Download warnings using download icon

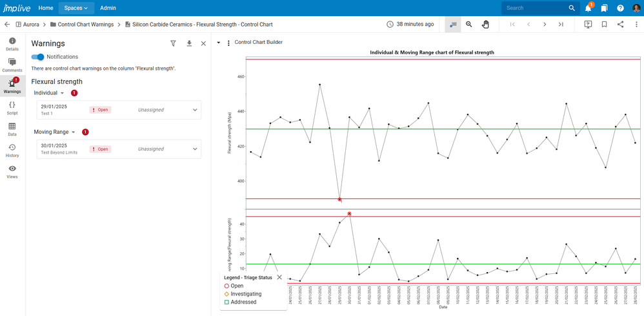(189, 43)
